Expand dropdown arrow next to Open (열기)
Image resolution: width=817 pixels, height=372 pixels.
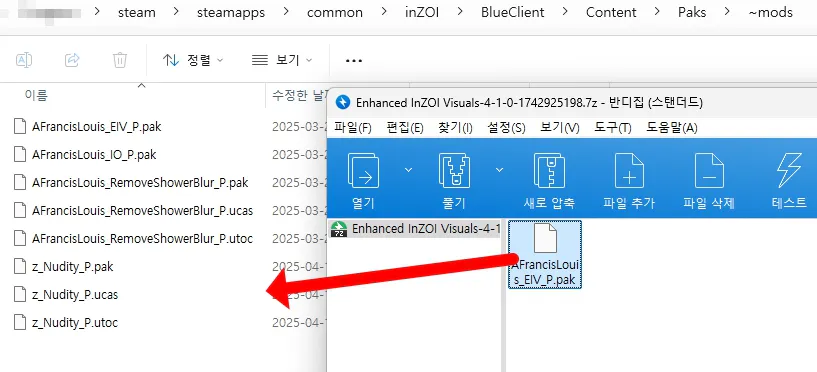[408, 170]
